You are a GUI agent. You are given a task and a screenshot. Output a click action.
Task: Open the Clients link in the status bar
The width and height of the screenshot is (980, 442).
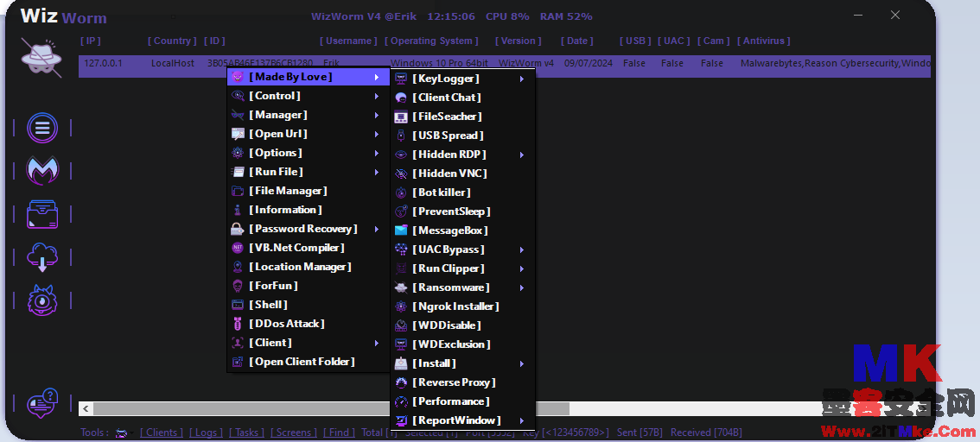pos(162,432)
